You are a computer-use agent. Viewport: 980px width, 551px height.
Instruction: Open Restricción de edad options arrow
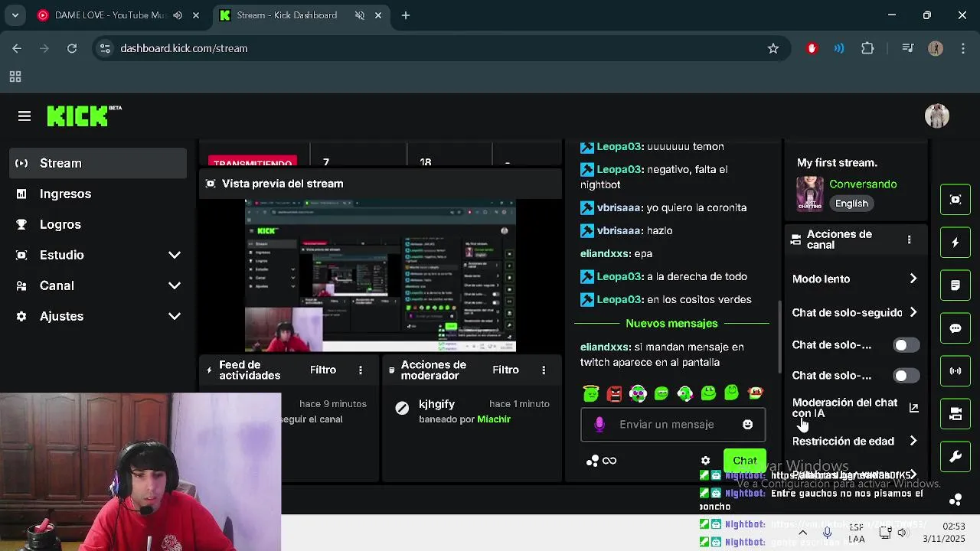point(913,441)
